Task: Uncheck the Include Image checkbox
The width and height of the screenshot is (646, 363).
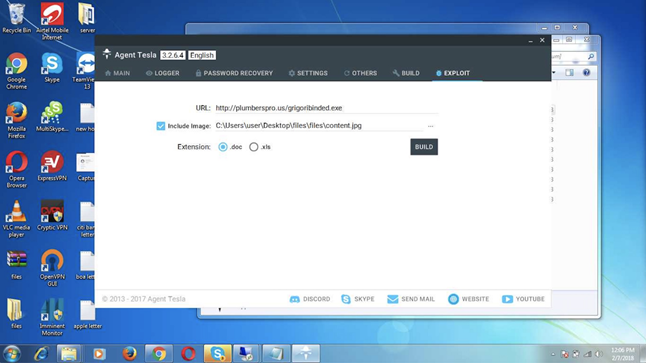Action: point(161,126)
